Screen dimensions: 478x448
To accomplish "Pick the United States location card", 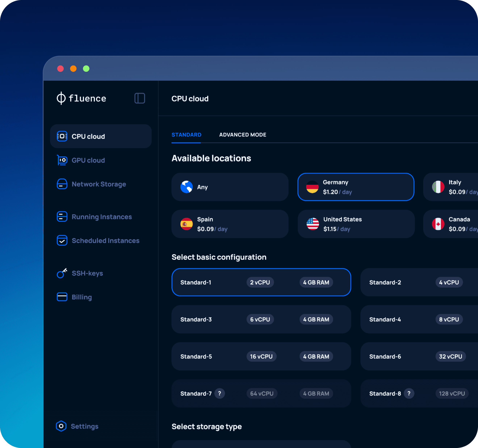I will 356,224.
